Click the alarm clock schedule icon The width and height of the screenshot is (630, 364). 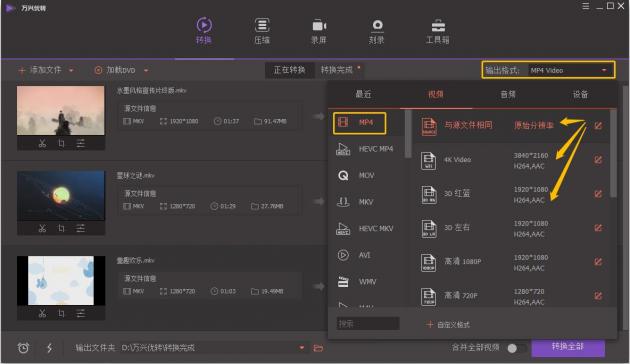[23, 348]
